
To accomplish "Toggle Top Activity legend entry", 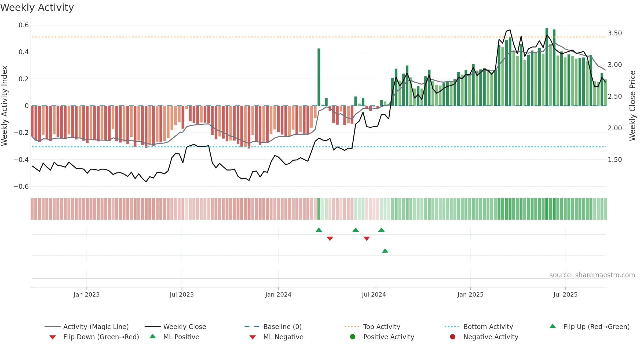I will [372, 327].
